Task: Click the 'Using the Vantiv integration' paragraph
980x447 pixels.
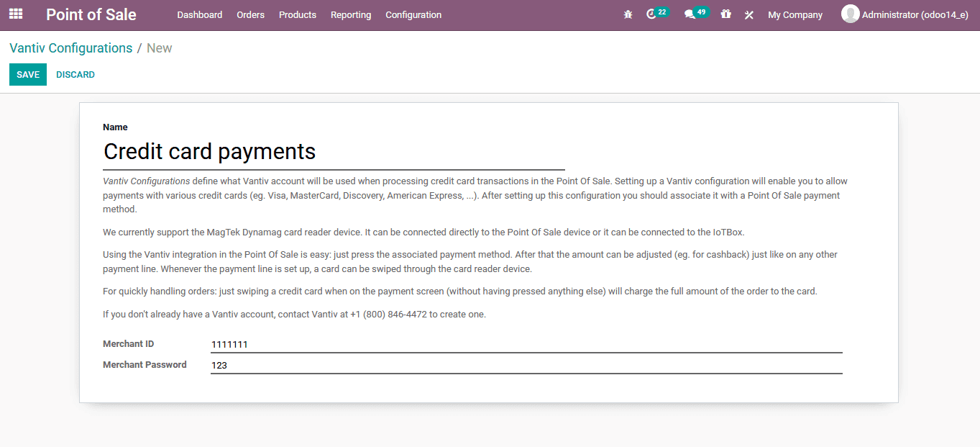Action: [x=470, y=262]
